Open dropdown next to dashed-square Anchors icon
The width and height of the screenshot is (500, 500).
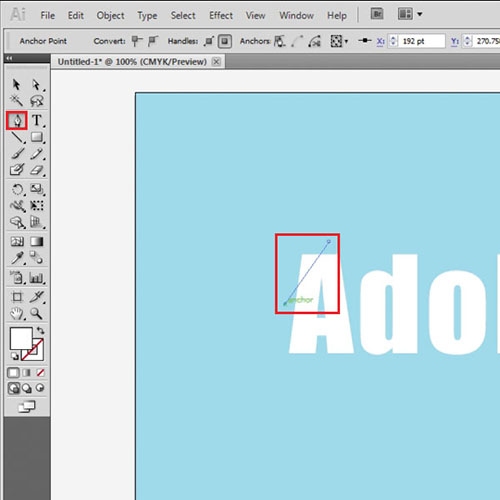click(346, 42)
